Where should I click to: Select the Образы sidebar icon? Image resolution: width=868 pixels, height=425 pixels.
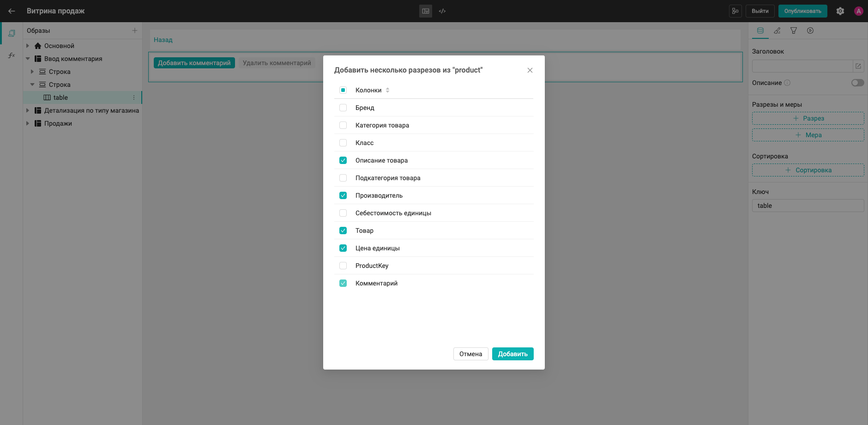click(12, 33)
